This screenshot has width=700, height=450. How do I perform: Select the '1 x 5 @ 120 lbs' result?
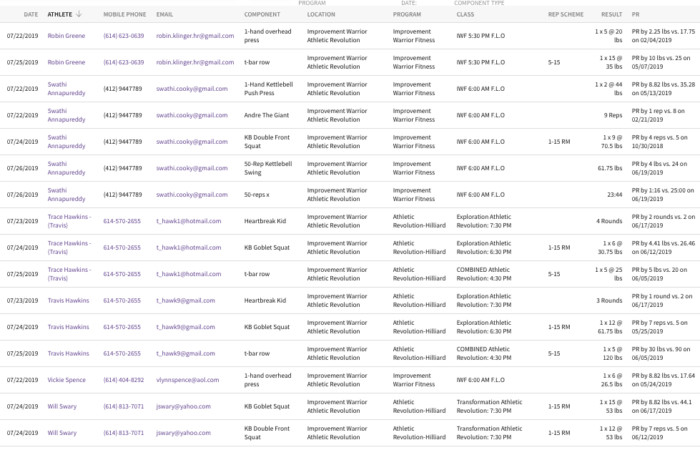[612, 353]
